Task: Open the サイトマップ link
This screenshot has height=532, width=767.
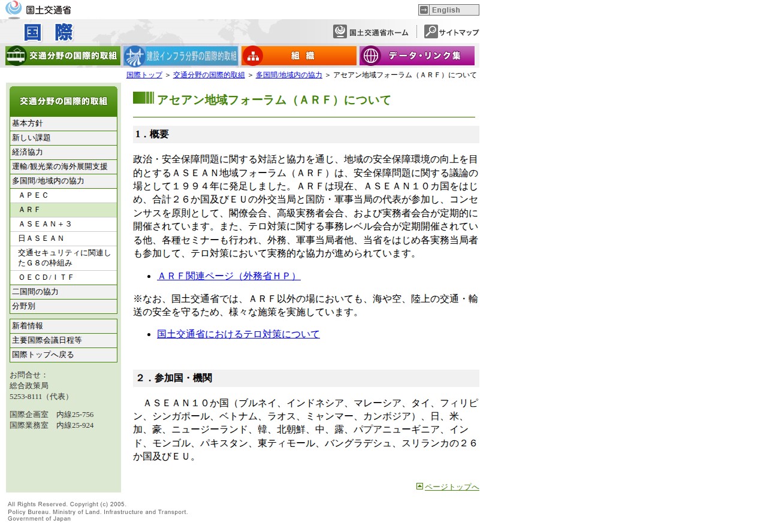Action: pyautogui.click(x=452, y=32)
